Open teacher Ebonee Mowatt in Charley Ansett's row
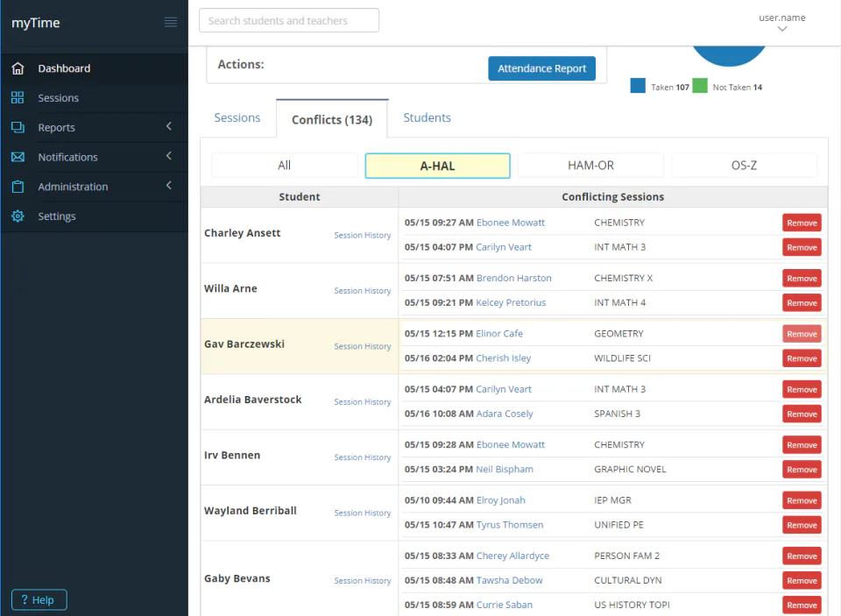 [x=510, y=223]
